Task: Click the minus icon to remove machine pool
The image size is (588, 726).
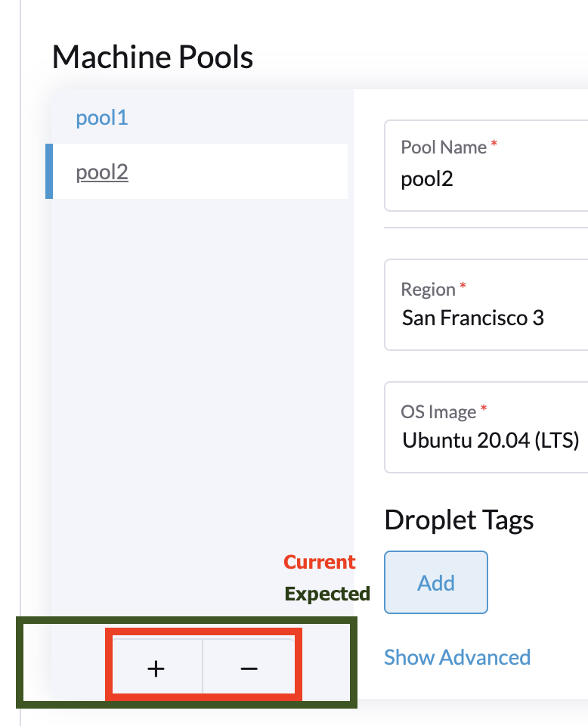Action: tap(250, 668)
